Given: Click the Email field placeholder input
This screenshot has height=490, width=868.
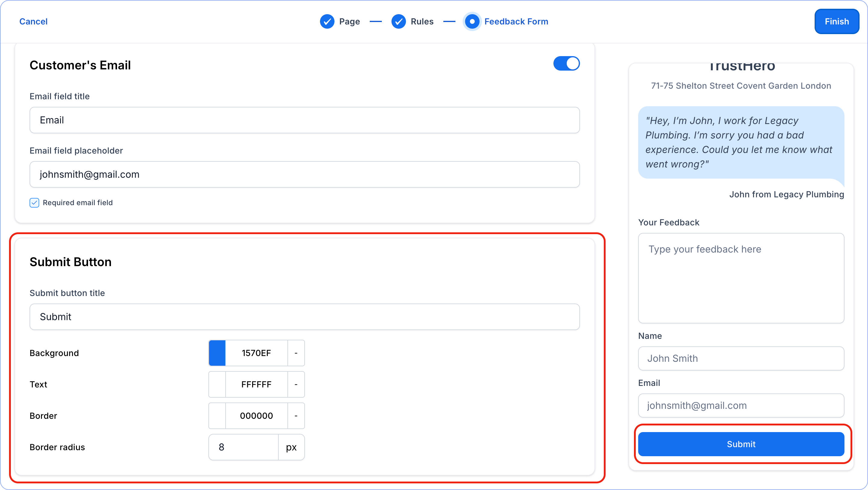Looking at the screenshot, I should (304, 174).
